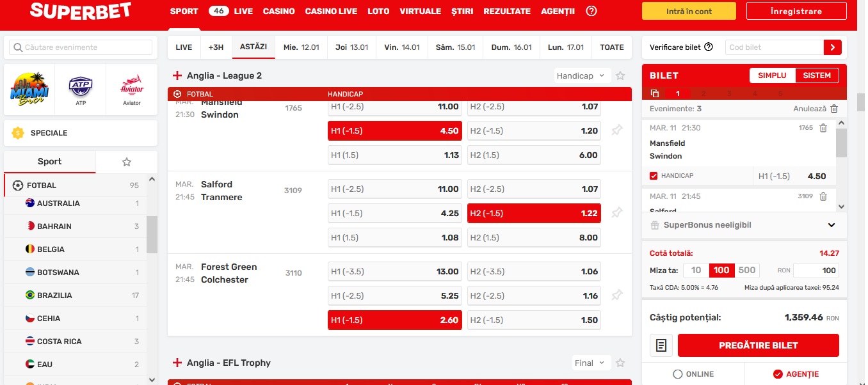Open the ticket details document icon
The height and width of the screenshot is (385, 868).
[661, 345]
